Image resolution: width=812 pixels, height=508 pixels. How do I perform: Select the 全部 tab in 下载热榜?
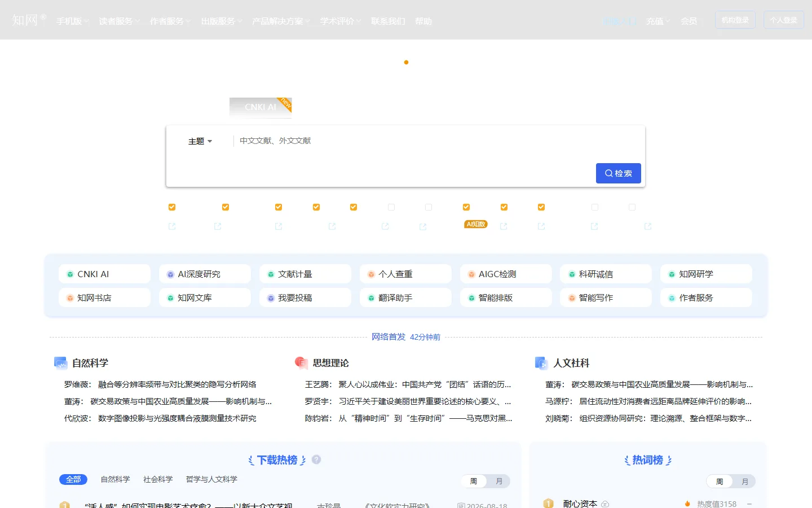click(73, 479)
